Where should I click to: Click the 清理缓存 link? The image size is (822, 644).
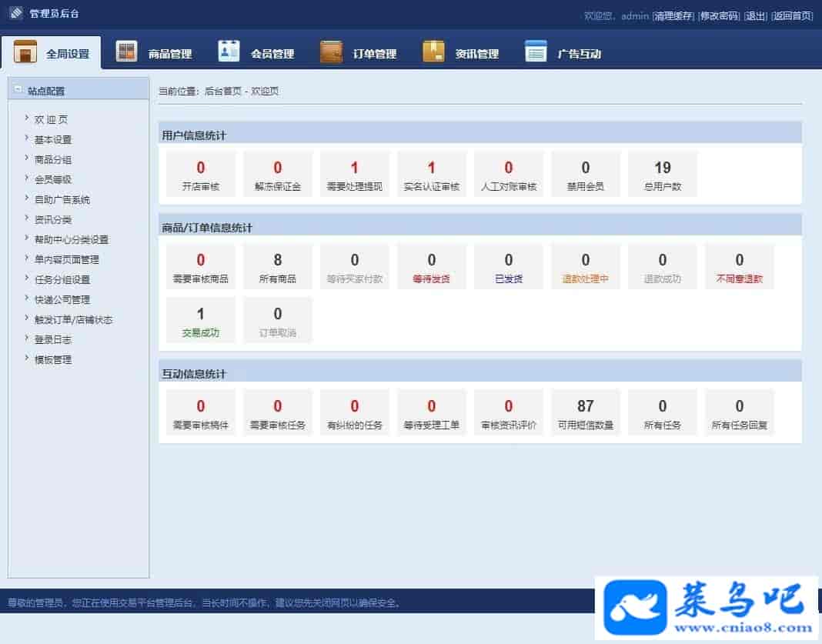(x=673, y=16)
